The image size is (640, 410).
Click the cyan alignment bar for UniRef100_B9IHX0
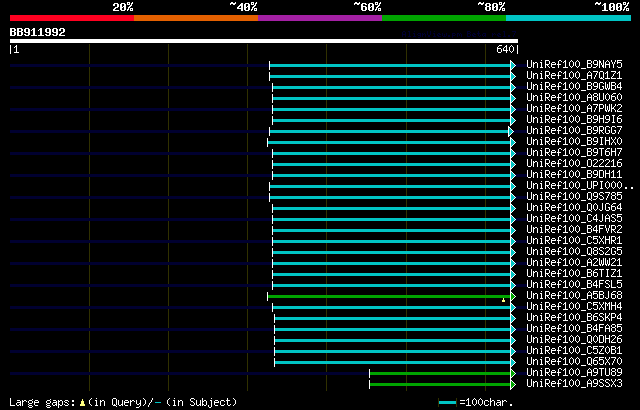(x=389, y=142)
